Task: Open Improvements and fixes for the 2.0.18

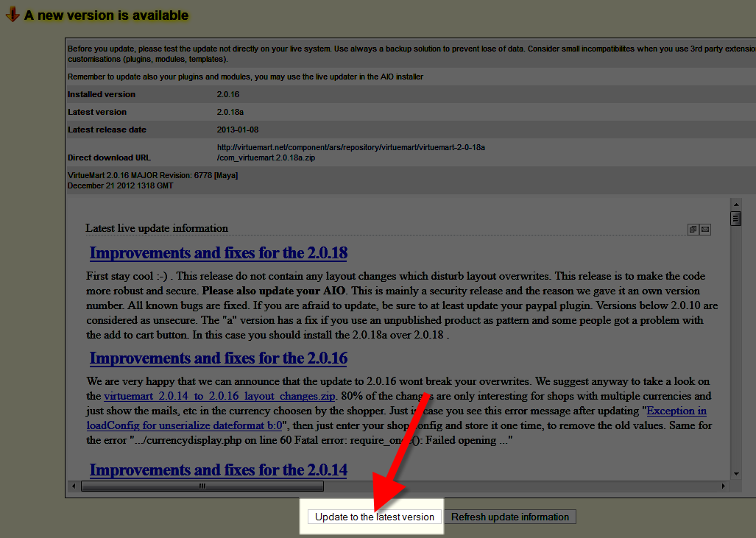Action: tap(218, 253)
